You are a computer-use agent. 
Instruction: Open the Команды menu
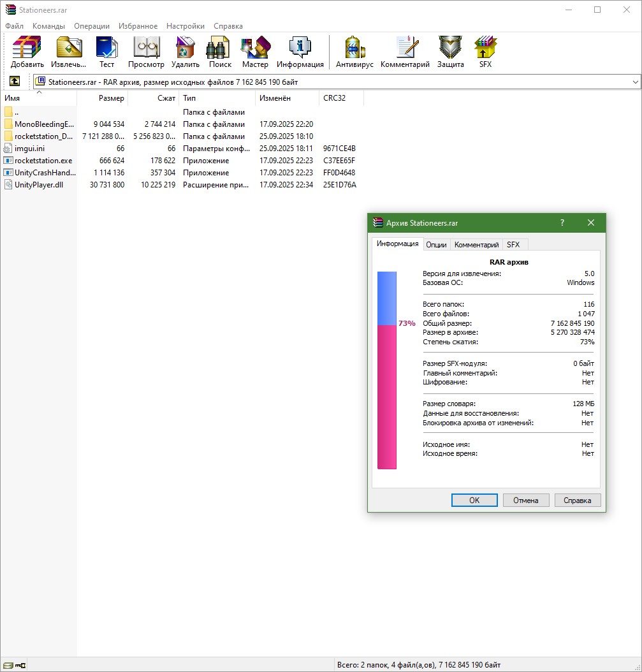[x=48, y=26]
